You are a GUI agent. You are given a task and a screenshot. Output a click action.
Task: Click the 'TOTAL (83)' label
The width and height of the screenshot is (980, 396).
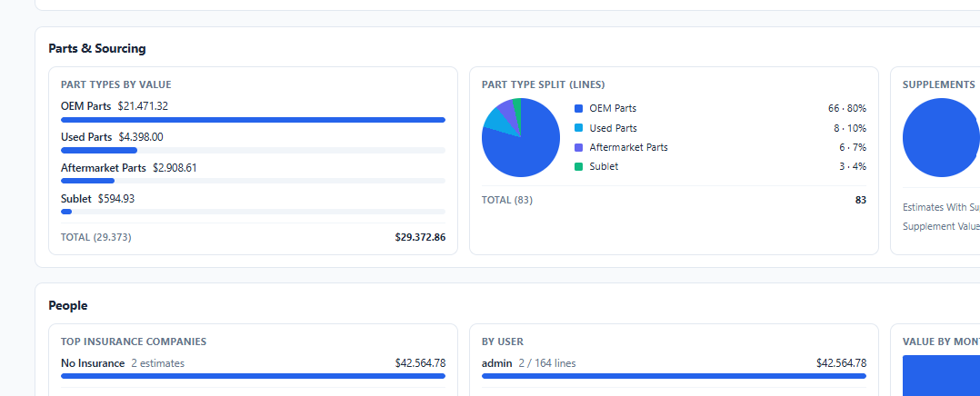[x=507, y=200]
